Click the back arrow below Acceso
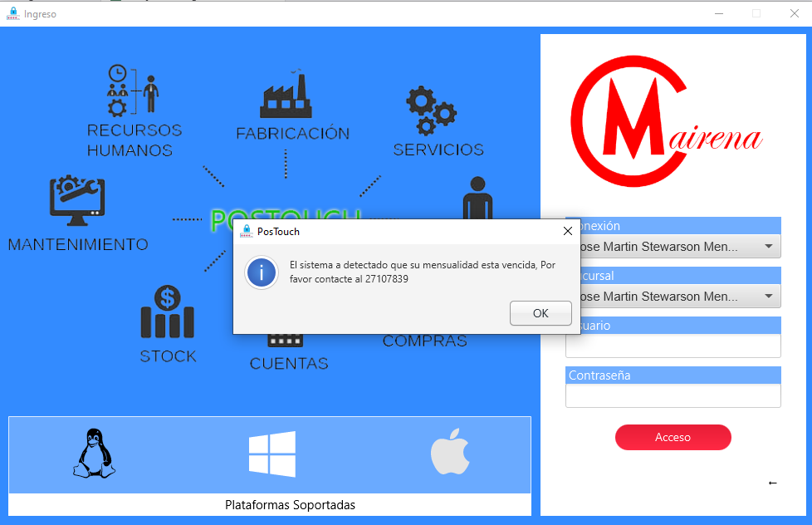This screenshot has width=812, height=525. (x=773, y=483)
